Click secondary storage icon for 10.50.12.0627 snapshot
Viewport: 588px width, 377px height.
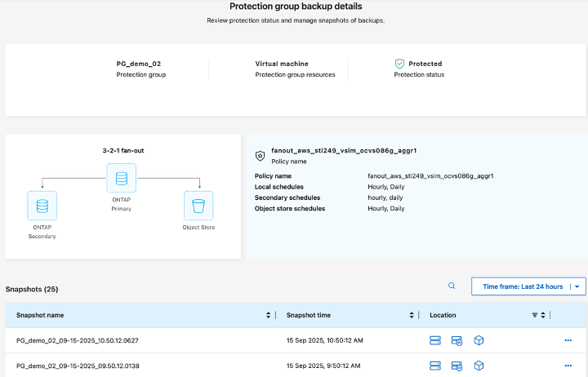457,340
